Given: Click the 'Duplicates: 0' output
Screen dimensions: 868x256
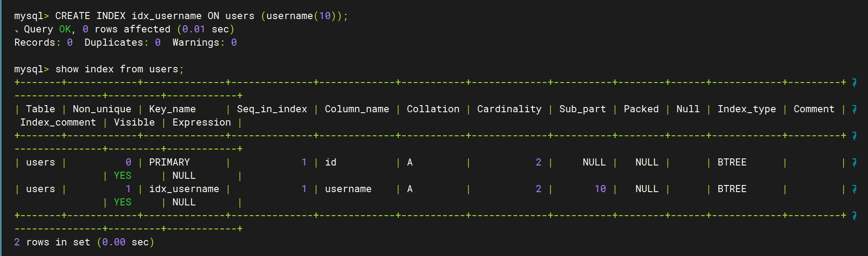Looking at the screenshot, I should tap(123, 43).
